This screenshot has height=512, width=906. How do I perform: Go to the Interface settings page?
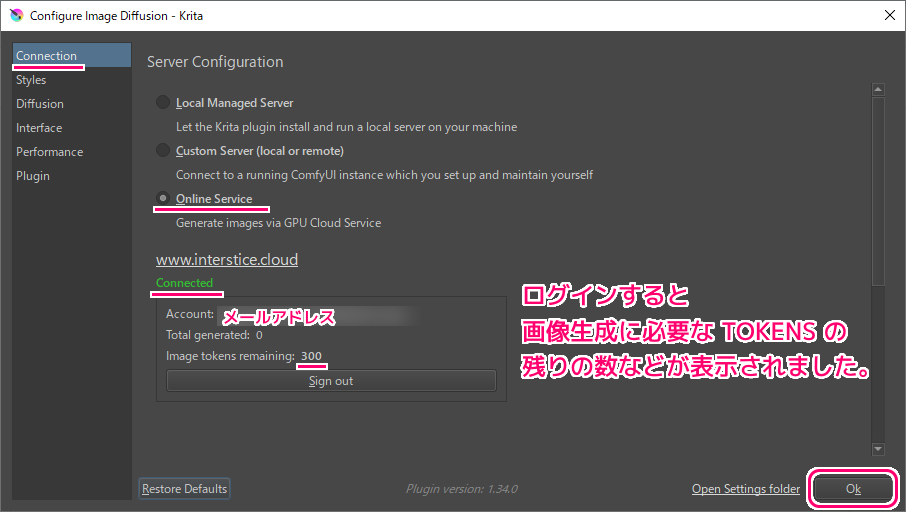click(x=72, y=128)
